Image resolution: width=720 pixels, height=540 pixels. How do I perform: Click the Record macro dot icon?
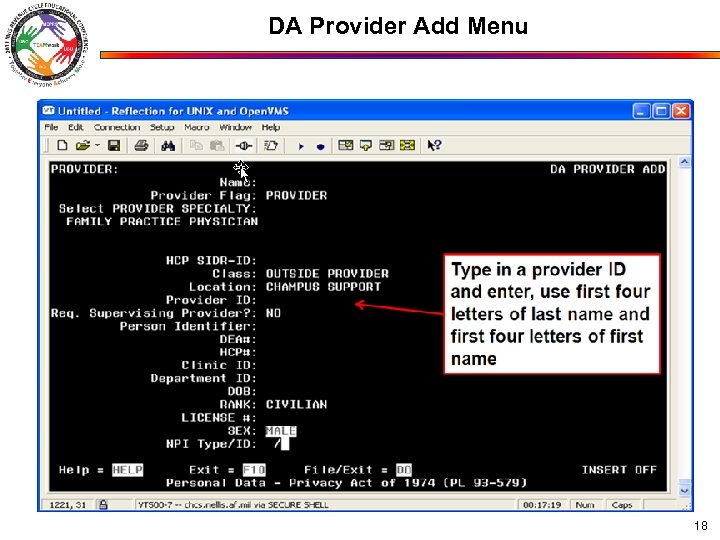click(x=321, y=146)
